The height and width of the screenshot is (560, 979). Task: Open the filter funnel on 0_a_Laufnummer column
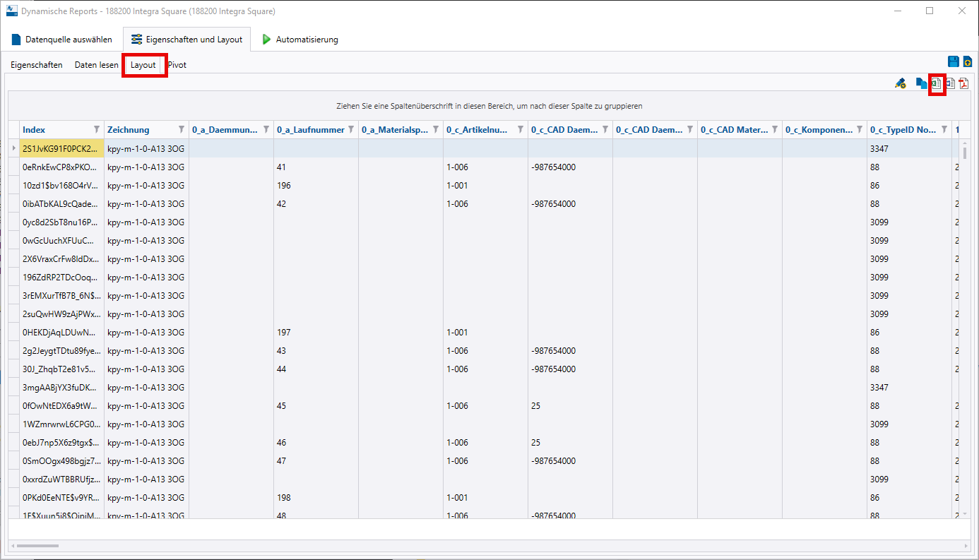point(350,129)
